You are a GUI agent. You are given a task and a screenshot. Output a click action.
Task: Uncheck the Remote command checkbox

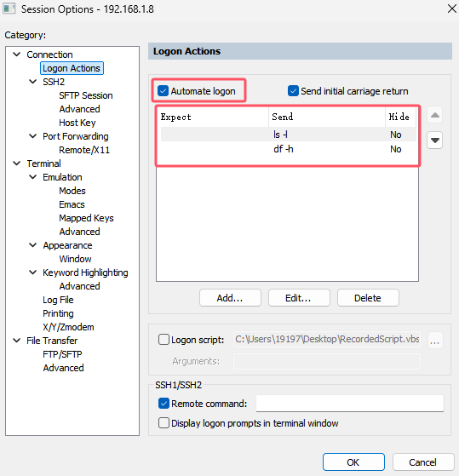tap(164, 404)
